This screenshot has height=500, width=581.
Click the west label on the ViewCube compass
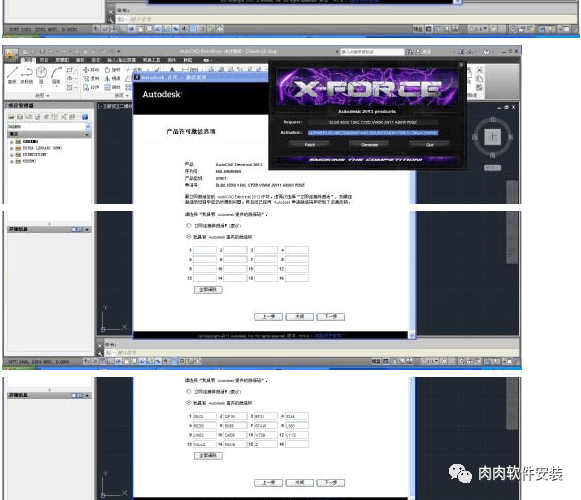[475, 137]
